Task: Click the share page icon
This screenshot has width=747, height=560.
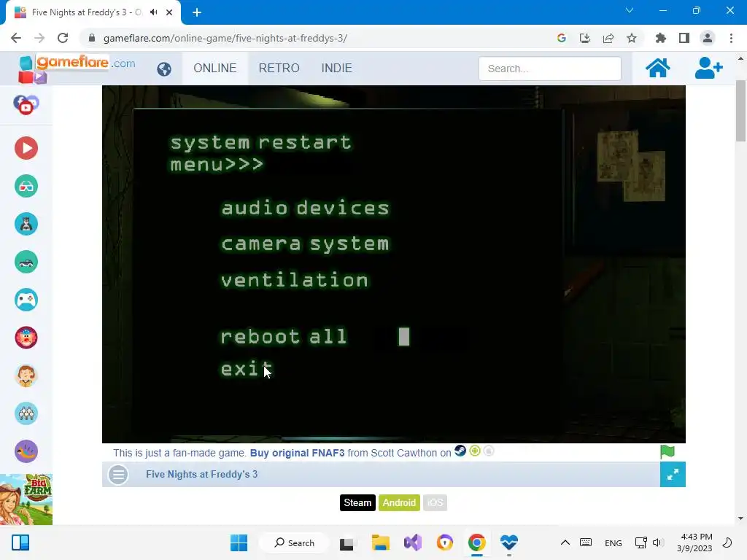Action: point(608,38)
